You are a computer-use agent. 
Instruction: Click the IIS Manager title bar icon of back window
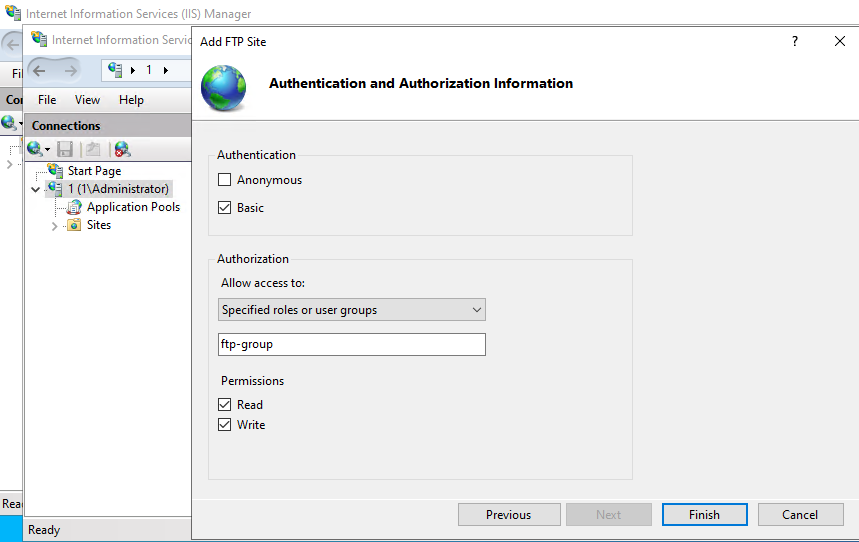(x=13, y=12)
